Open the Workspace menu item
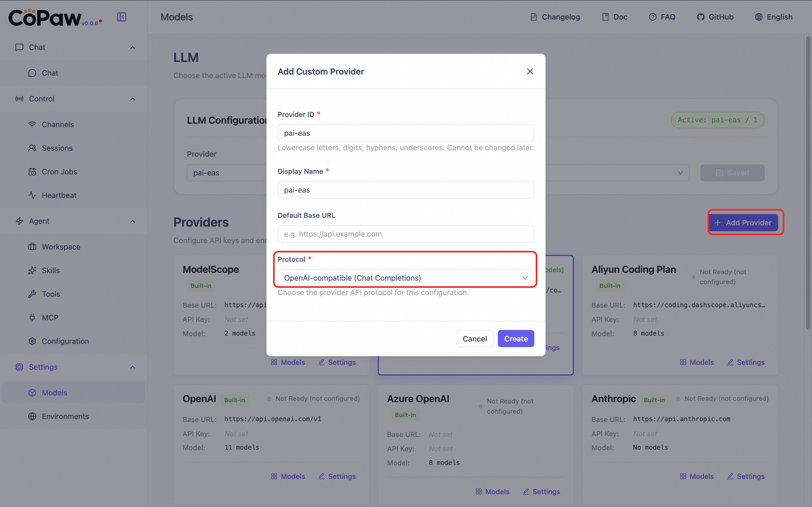 pyautogui.click(x=61, y=247)
